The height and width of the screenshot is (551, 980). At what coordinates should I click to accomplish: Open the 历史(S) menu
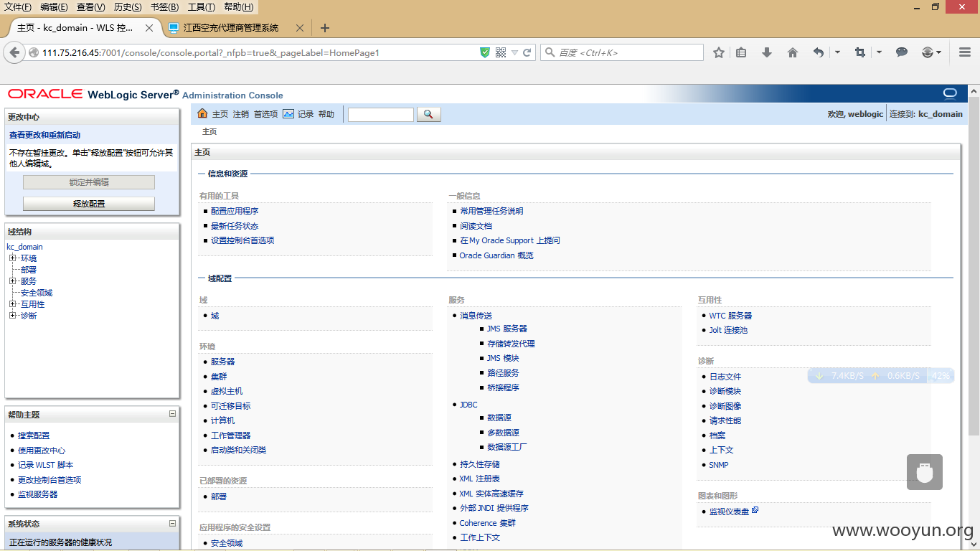(x=128, y=7)
